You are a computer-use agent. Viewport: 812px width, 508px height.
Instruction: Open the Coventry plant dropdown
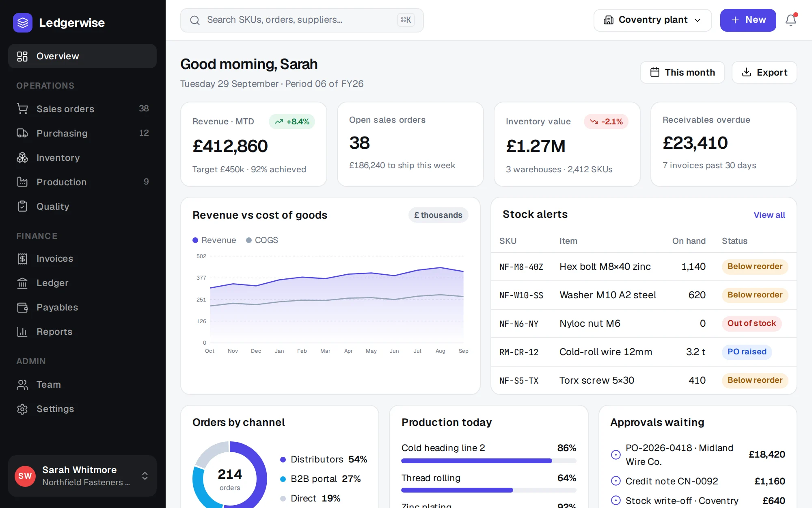652,20
